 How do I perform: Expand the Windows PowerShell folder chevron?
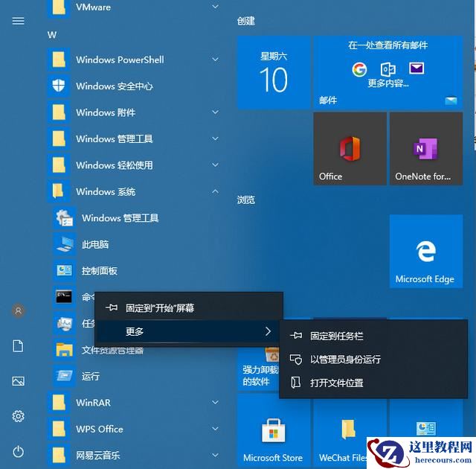pyautogui.click(x=215, y=60)
